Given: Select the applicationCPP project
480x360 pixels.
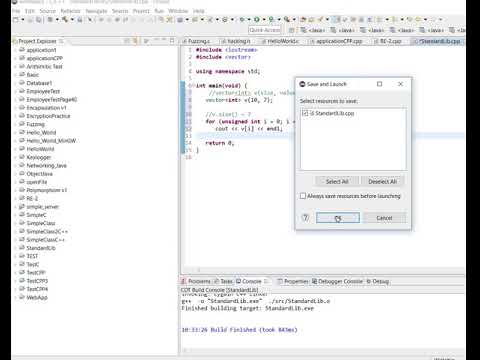Looking at the screenshot, I should pos(45,58).
